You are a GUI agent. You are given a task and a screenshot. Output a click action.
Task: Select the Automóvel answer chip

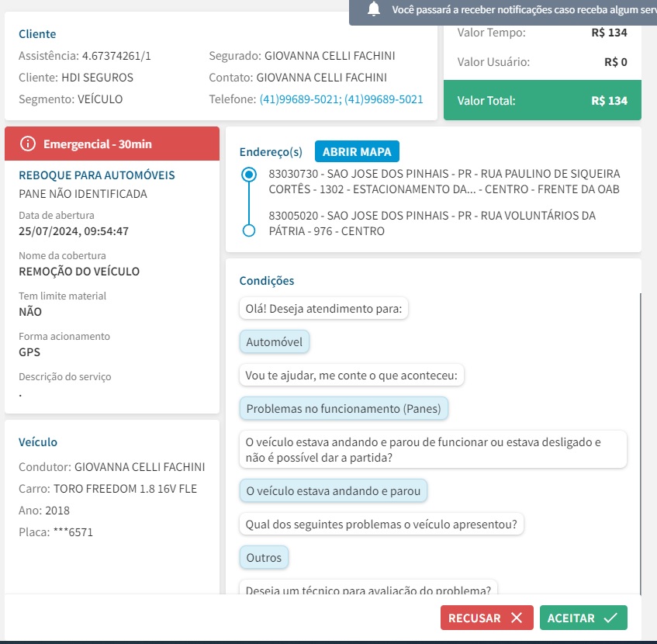point(275,342)
